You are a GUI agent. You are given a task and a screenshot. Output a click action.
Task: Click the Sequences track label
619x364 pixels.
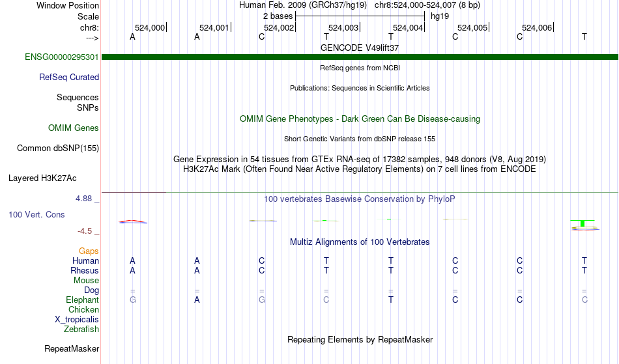click(x=78, y=98)
